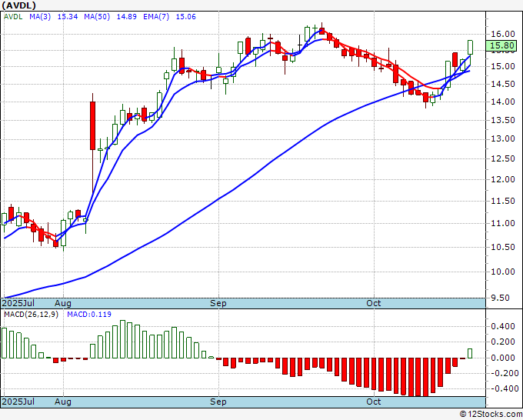Click Sep on the MACD date axis
Image resolution: width=523 pixels, height=420 pixels.
pyautogui.click(x=218, y=402)
